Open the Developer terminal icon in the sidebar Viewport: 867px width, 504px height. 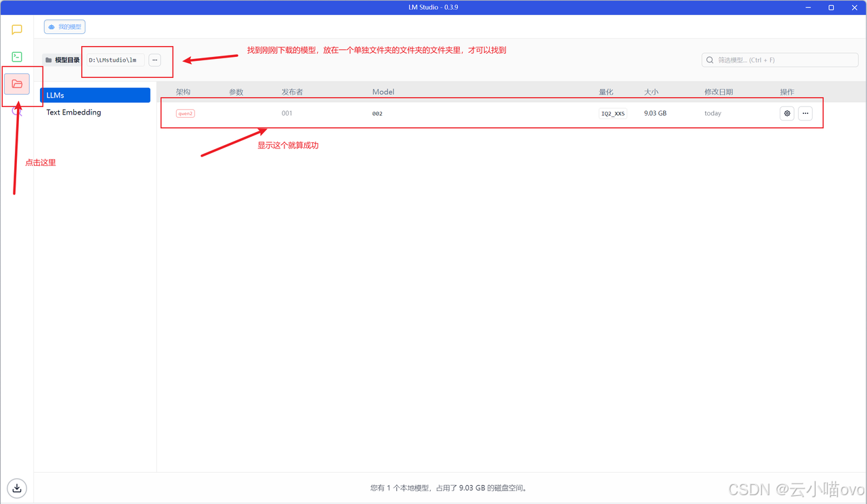[x=17, y=57]
